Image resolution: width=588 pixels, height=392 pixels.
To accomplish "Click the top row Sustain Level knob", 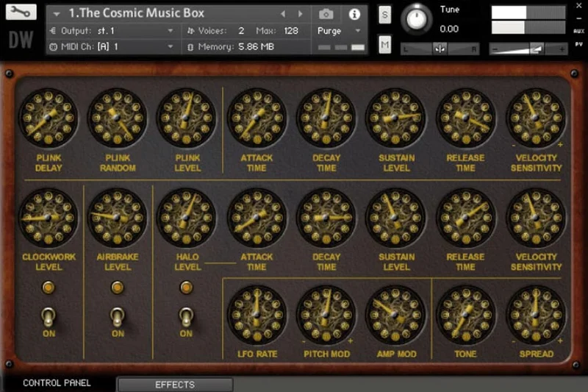I will [395, 118].
